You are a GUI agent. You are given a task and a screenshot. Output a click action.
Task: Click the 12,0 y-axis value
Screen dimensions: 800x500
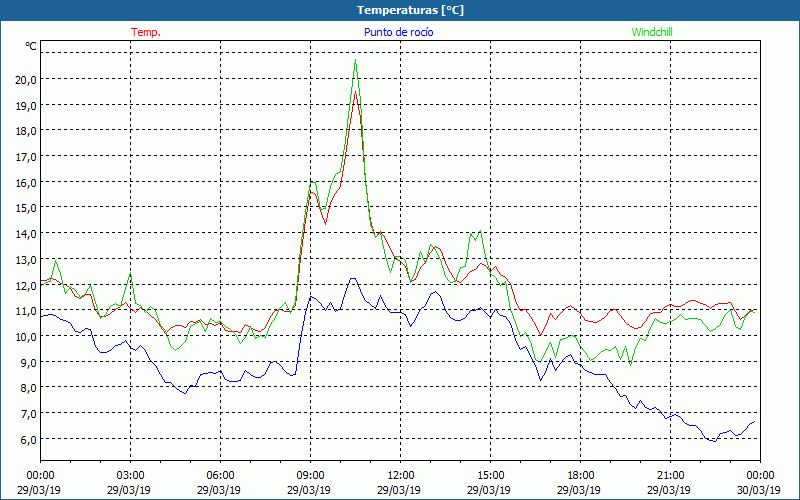(x=26, y=285)
